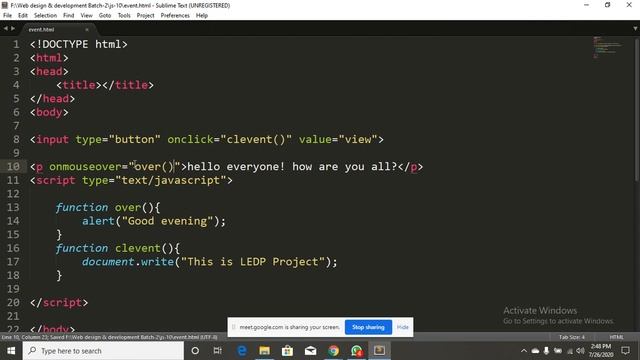Hide the screen sharing notification
Screen dimensions: 640x360
tap(402, 327)
